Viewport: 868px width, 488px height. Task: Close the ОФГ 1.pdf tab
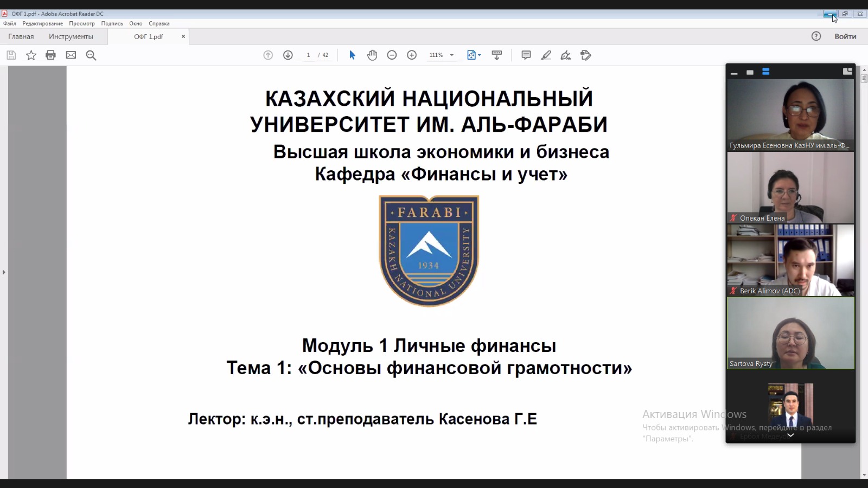pos(183,36)
